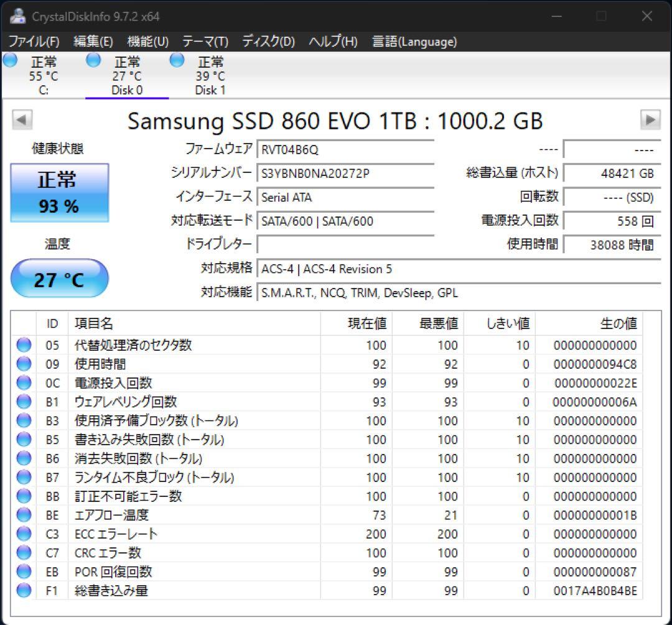Viewport: 672px width, 625px height.
Task: Click the status dot next to attribute 05
Action: 22,345
